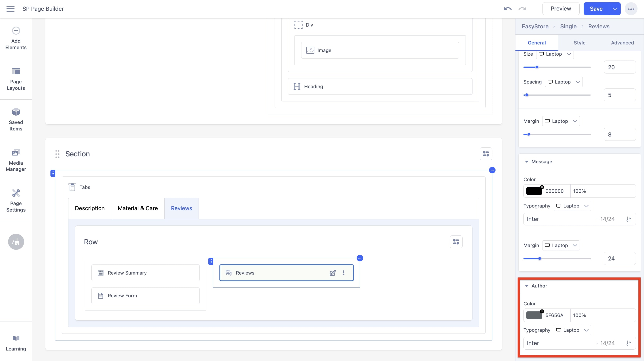Image resolution: width=644 pixels, height=361 pixels.
Task: Open the Section column options icon
Action: click(486, 154)
